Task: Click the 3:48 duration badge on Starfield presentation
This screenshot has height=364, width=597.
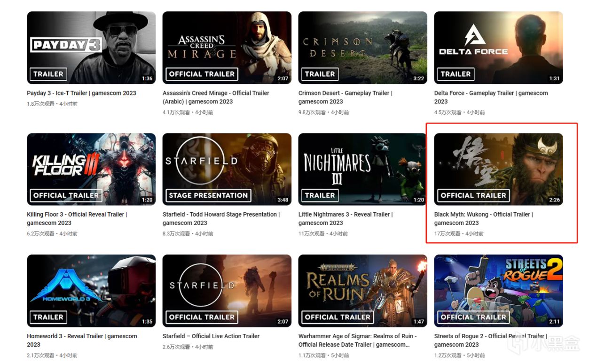Action: (283, 200)
